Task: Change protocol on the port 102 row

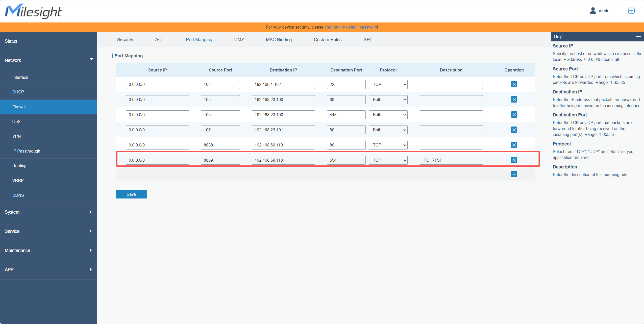Action: (388, 84)
